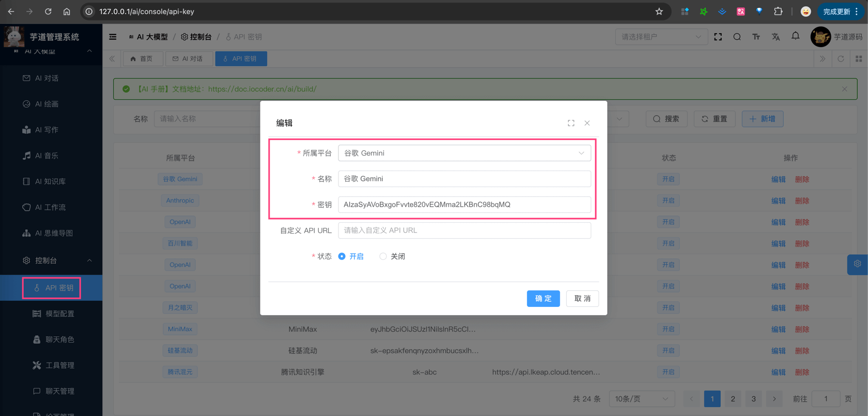Open 模型配置 in the sidebar menu
Viewport: 868px width, 416px height.
point(60,314)
